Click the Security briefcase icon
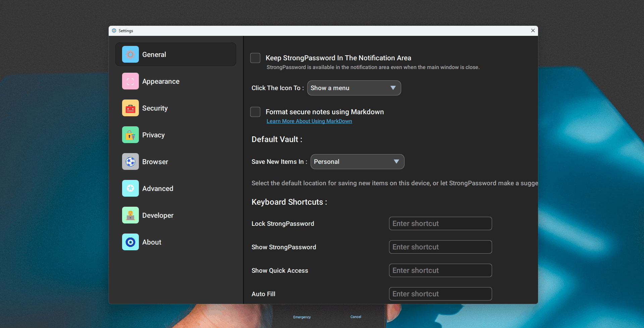 tap(130, 108)
